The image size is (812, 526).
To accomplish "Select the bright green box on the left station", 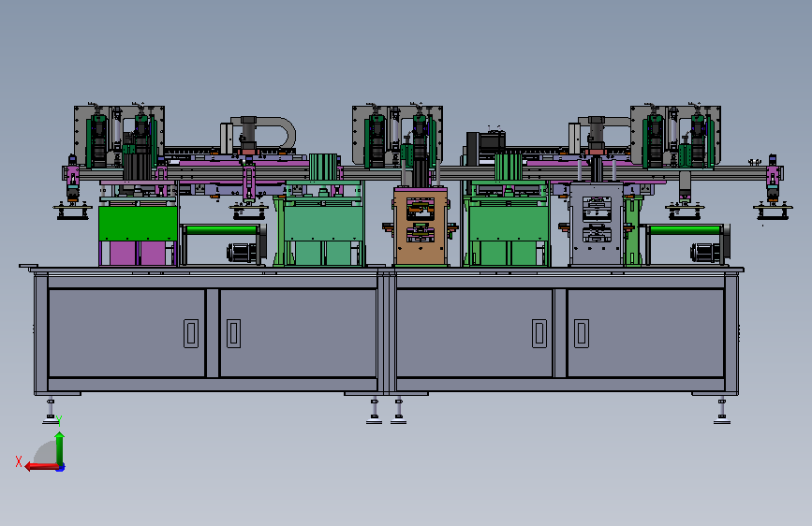I will (x=138, y=224).
